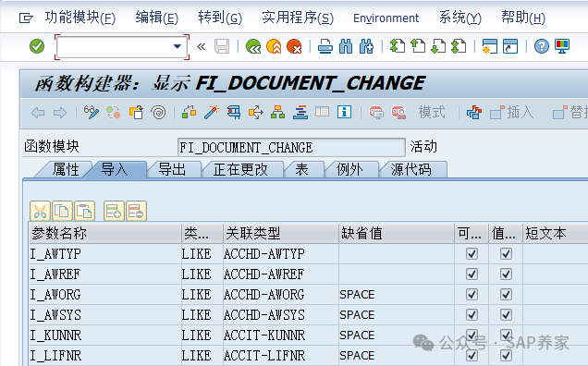588x366 pixels.
Task: Click the orange Exit icon
Action: coord(274,46)
